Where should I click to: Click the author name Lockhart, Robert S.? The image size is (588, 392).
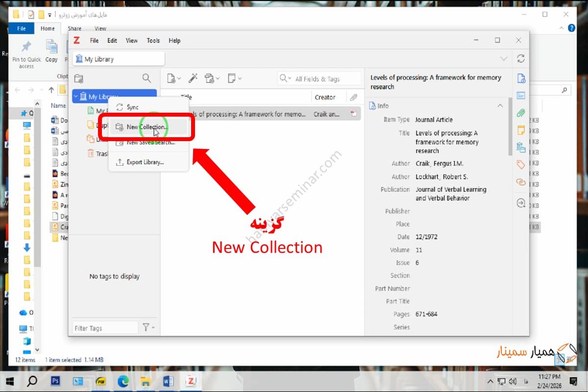tap(441, 177)
